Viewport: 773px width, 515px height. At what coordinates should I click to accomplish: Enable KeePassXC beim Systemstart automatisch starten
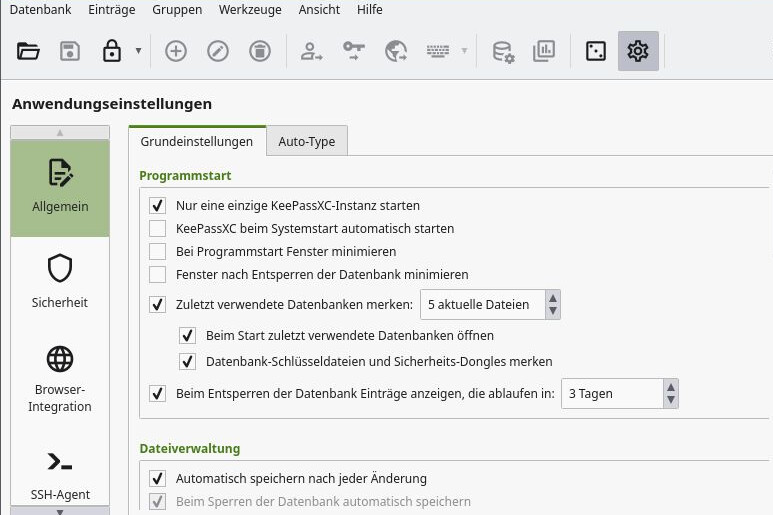[x=158, y=229]
